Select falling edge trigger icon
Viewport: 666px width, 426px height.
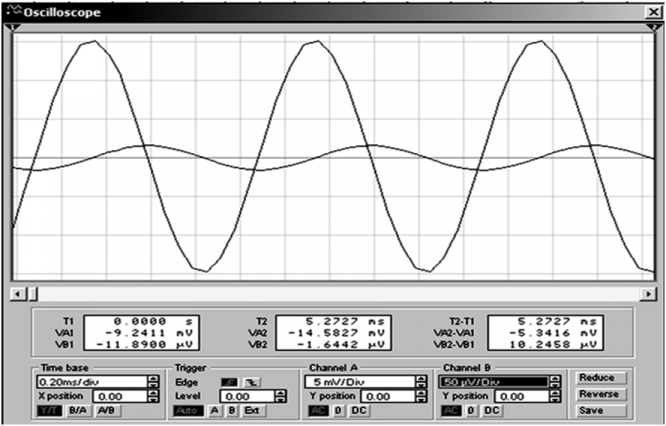(252, 382)
